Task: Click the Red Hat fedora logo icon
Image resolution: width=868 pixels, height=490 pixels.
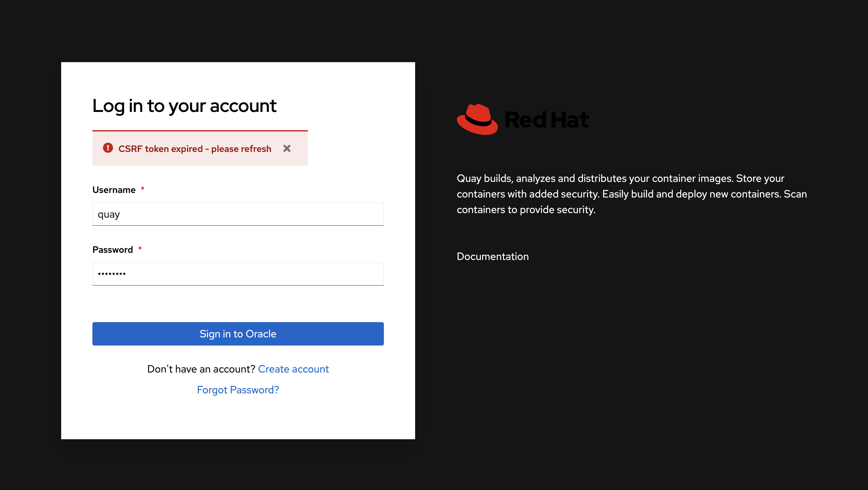Action: 477,120
